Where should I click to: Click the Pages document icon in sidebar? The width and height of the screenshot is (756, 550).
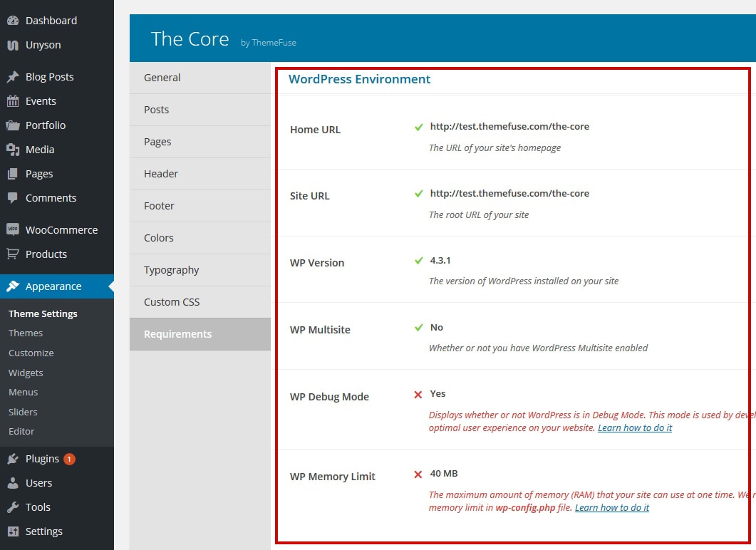(13, 174)
